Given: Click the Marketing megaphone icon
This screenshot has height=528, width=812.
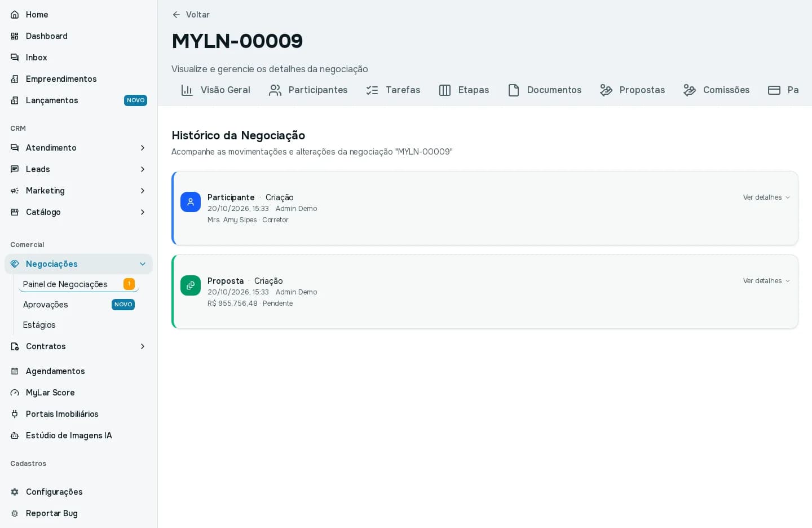Looking at the screenshot, I should coord(15,191).
